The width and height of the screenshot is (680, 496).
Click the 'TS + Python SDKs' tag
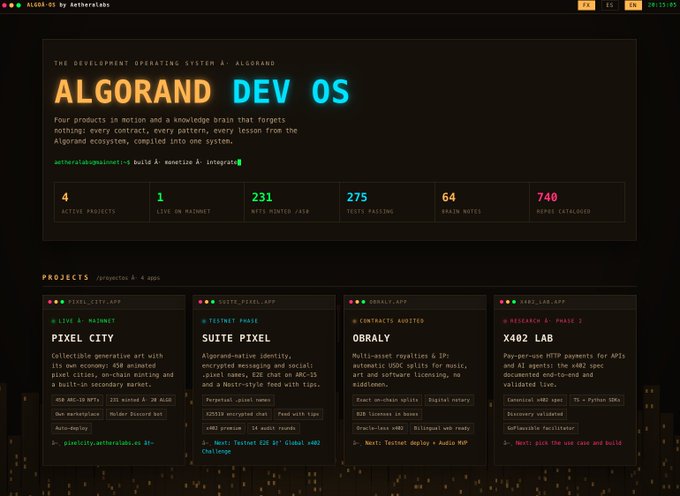597,400
